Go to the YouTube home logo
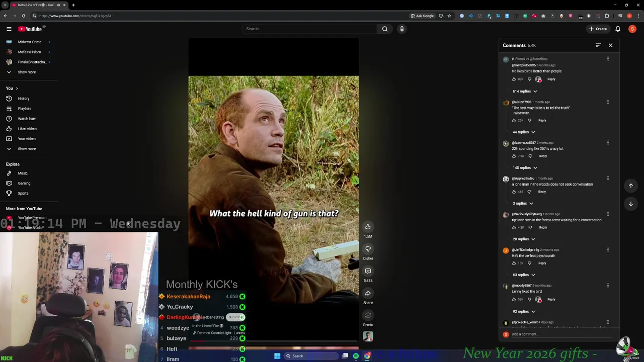This screenshot has height=362, width=644. click(x=30, y=29)
